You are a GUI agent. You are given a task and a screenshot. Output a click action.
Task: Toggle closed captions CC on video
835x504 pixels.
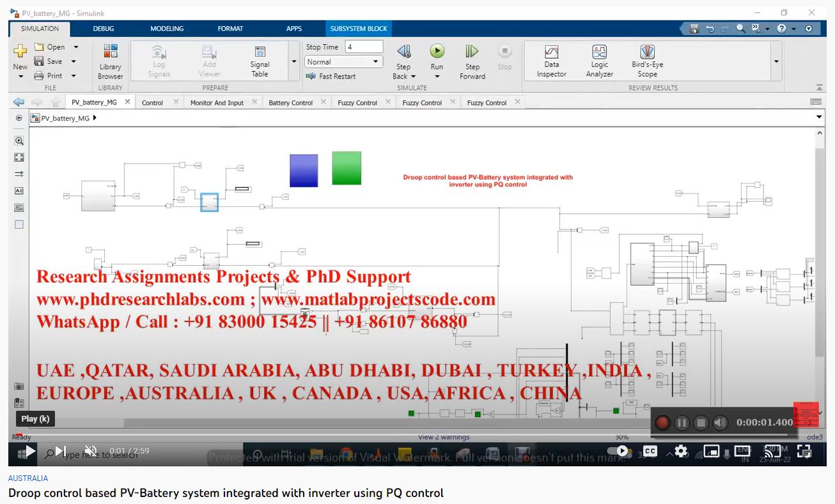650,451
